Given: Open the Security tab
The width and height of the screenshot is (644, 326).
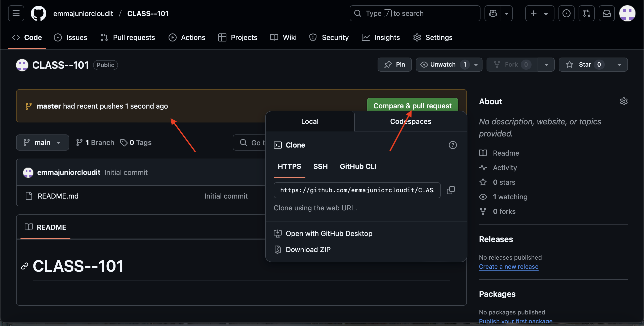Looking at the screenshot, I should (x=329, y=37).
